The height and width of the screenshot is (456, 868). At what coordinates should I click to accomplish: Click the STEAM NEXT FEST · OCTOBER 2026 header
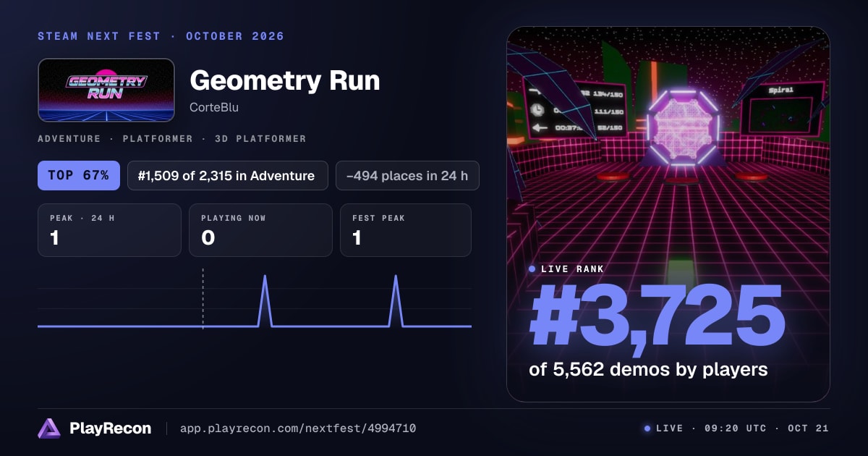[161, 36]
